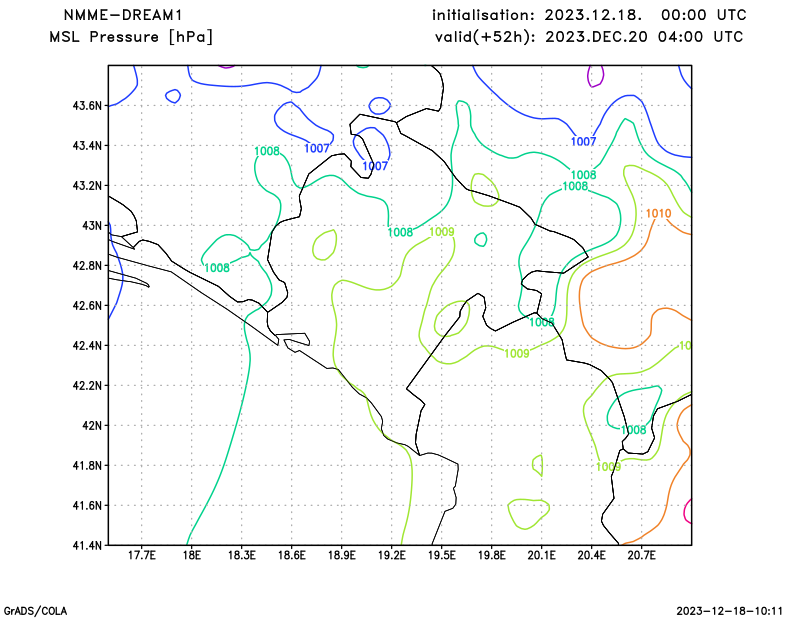Select the initialisation 2023.12.18. 00:00 UTC text
The height and width of the screenshot is (618, 800).
coord(589,15)
